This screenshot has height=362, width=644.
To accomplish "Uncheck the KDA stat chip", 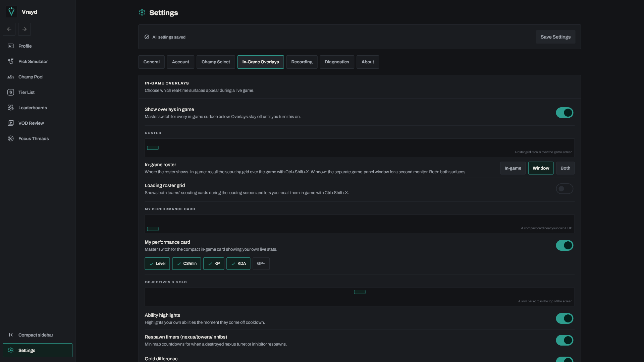I will tap(238, 263).
